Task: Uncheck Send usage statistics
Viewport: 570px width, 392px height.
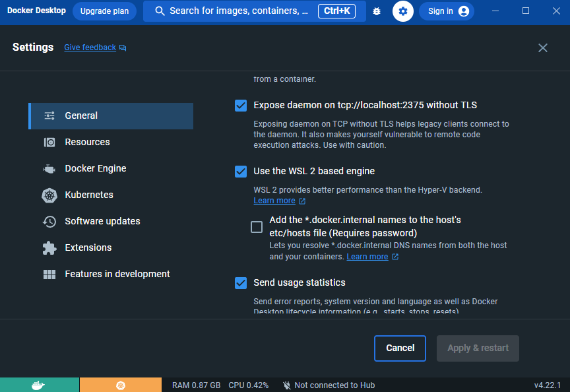Action: click(241, 283)
